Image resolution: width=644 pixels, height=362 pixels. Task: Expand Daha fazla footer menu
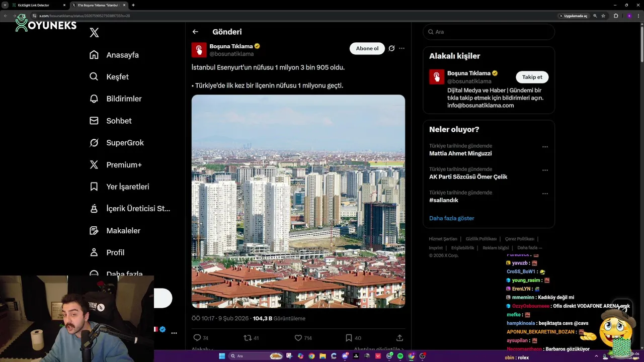(529, 248)
